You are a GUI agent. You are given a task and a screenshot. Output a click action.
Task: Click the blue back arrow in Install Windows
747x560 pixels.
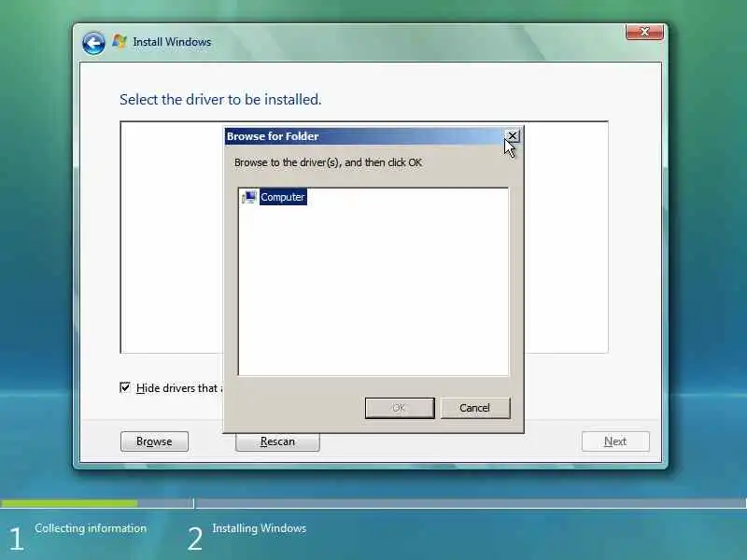tap(93, 43)
